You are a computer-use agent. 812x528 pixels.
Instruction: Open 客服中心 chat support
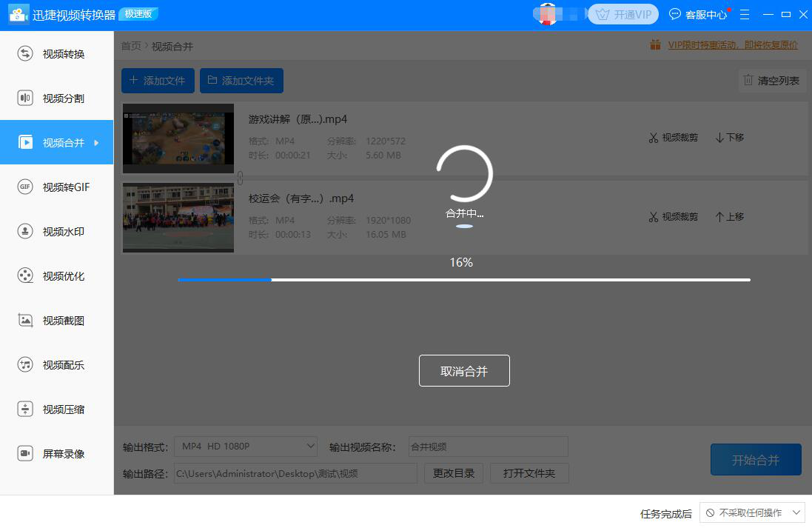698,15
